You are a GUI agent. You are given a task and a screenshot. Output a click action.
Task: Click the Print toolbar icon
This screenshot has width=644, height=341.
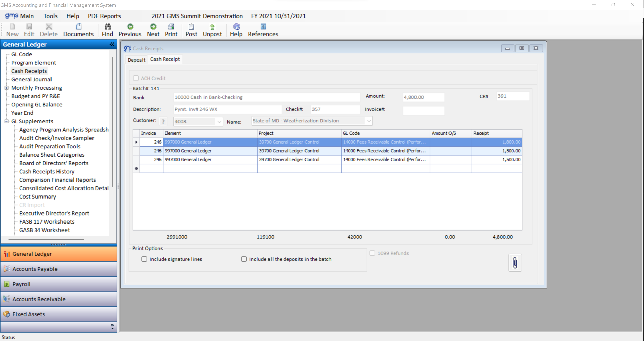click(171, 27)
